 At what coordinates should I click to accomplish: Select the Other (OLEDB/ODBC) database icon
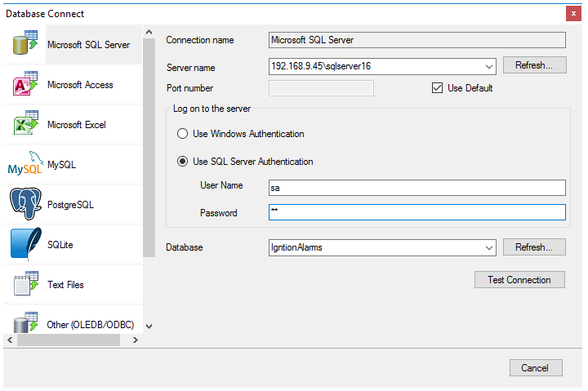point(25,322)
